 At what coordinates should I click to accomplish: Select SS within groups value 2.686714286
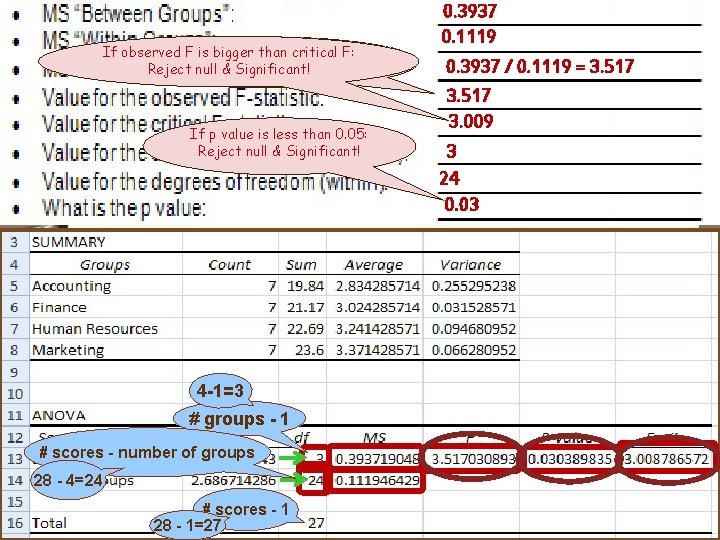click(233, 480)
